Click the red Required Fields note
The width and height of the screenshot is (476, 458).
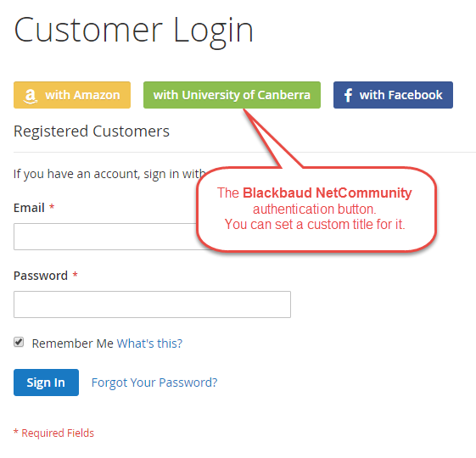[x=54, y=433]
